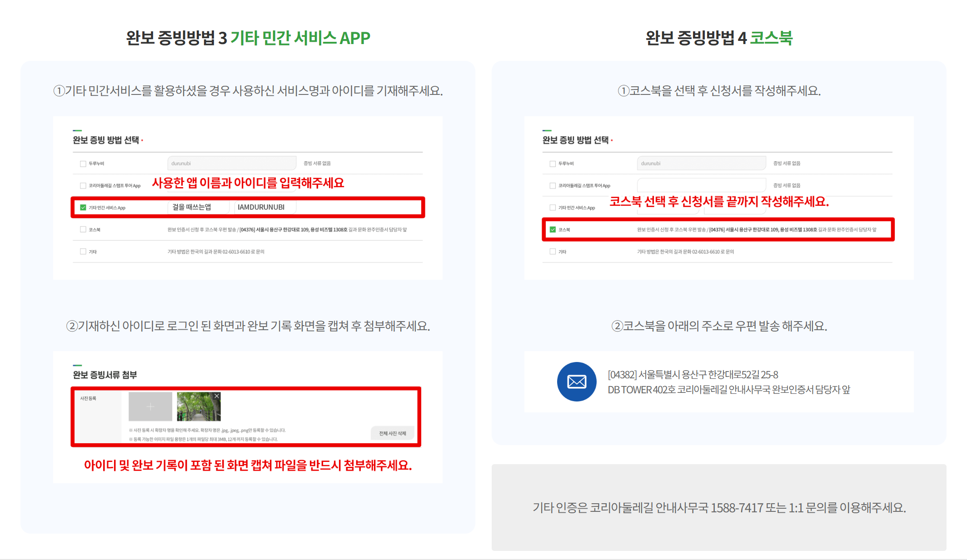
Task: Click empty field beside 스탬프 투어 App in method 4
Action: [701, 185]
